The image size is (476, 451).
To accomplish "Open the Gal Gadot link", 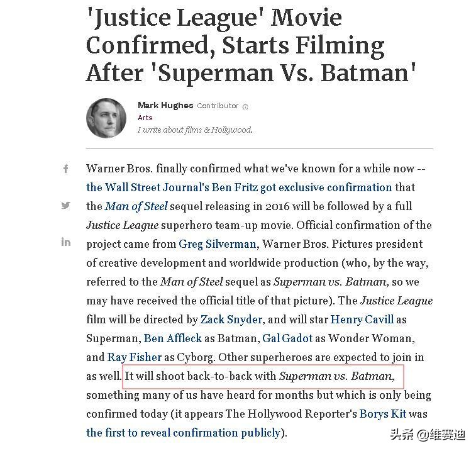I will (287, 338).
